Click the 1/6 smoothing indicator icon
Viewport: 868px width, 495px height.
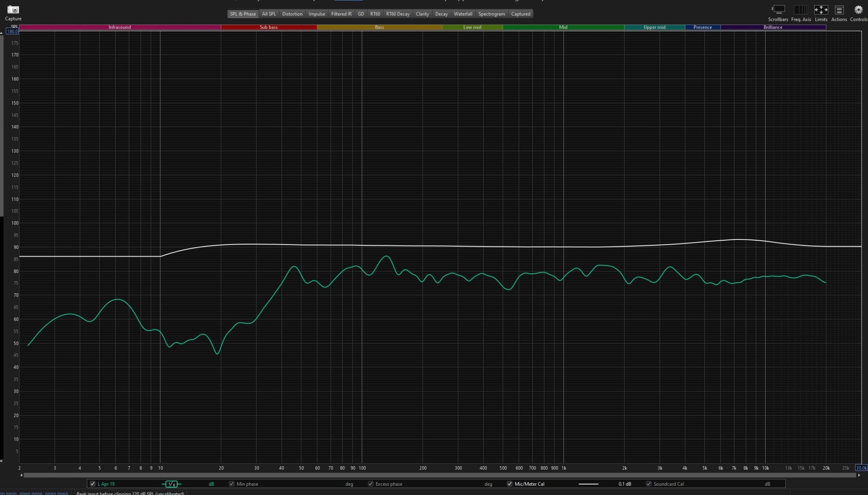pos(171,484)
